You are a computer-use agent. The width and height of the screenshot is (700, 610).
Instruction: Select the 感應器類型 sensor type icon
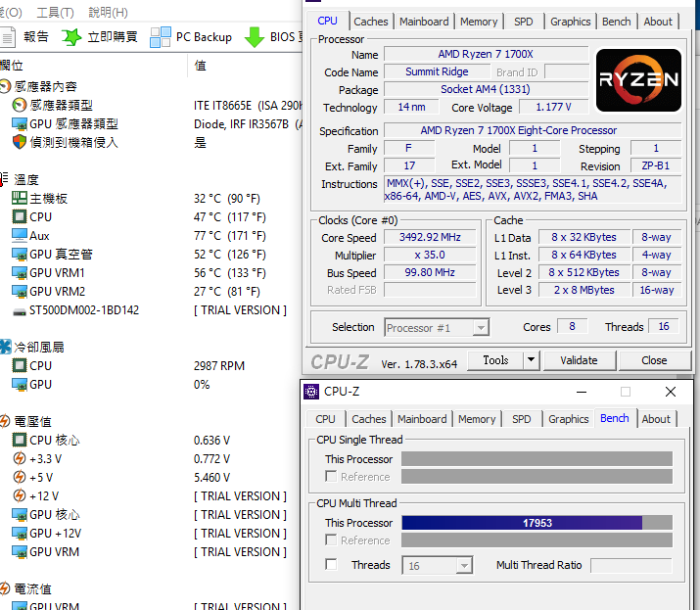pos(20,106)
